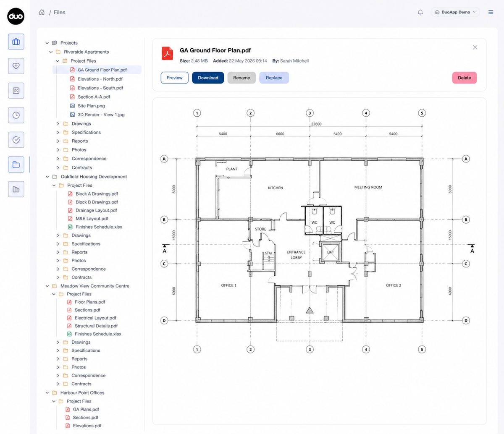The image size is (504, 434).
Task: Click PDF icon of GA Plans.pdf
Action: coord(68,410)
